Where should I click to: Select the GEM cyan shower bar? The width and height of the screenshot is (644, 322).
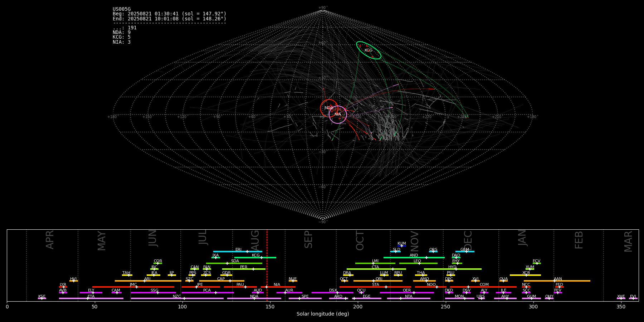point(465,252)
